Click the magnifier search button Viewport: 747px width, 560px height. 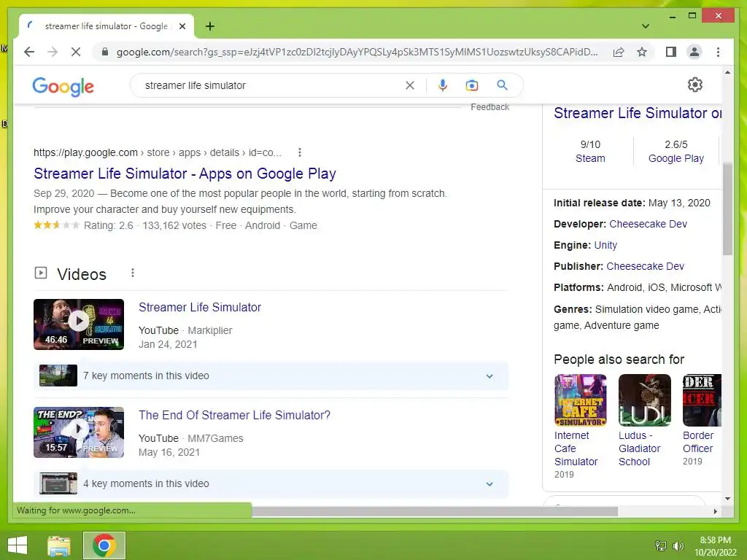pyautogui.click(x=502, y=85)
